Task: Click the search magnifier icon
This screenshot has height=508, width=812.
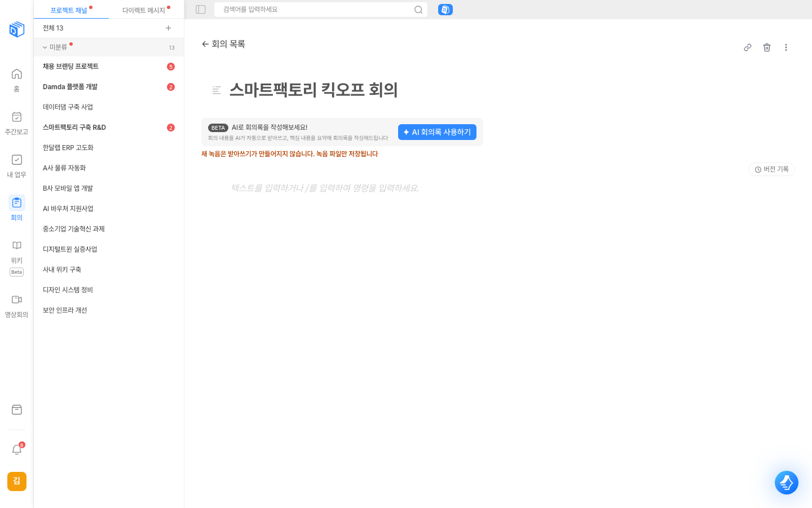Action: (x=418, y=10)
